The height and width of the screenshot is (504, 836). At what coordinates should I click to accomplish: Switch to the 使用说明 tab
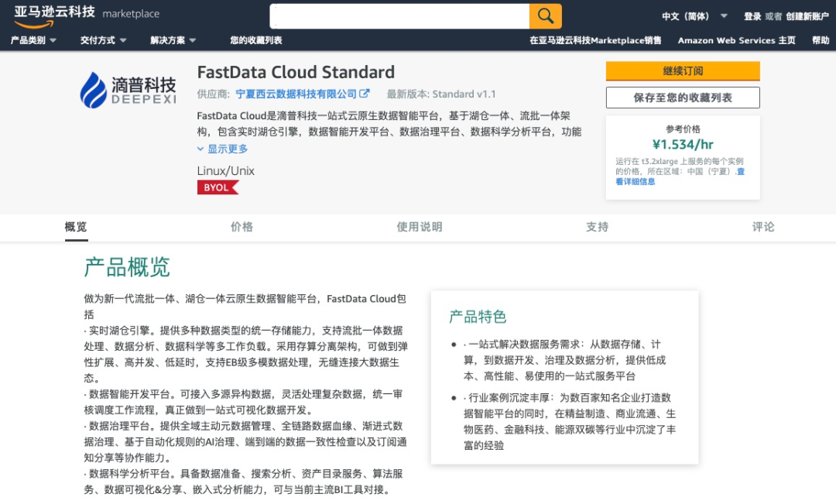click(x=419, y=227)
